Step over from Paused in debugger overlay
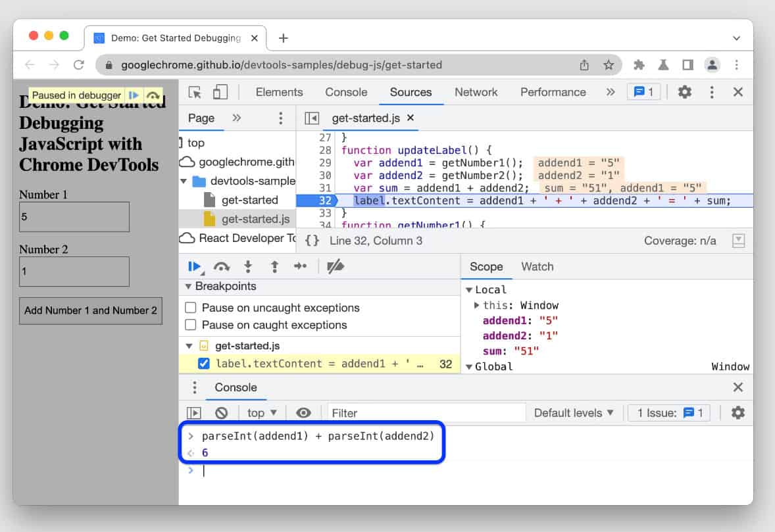The width and height of the screenshot is (775, 532). click(153, 95)
